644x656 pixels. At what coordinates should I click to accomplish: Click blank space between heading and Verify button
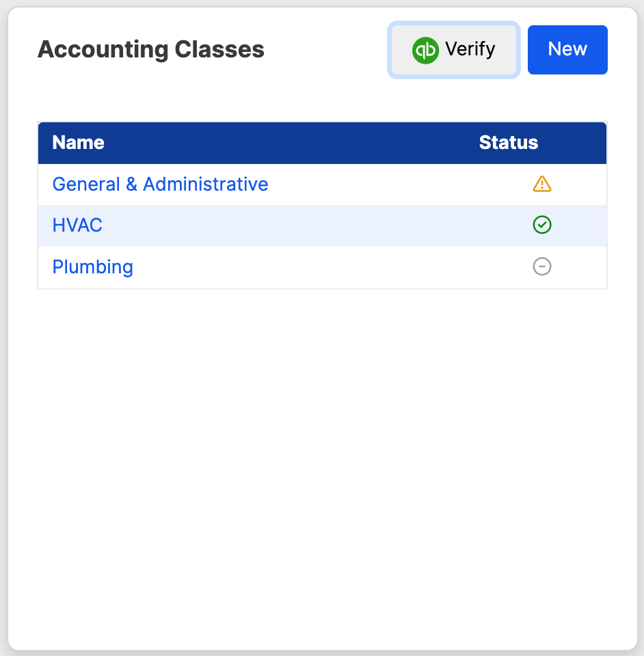click(325, 50)
